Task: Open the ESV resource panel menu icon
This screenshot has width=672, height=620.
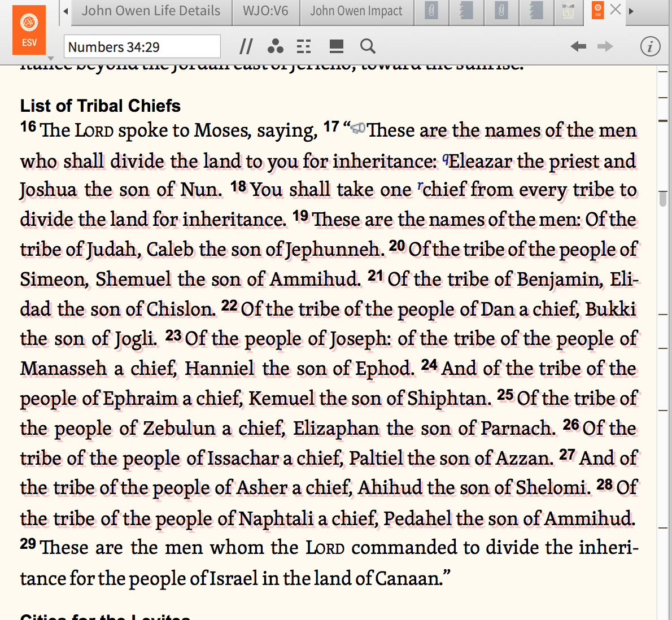Action: point(29,30)
